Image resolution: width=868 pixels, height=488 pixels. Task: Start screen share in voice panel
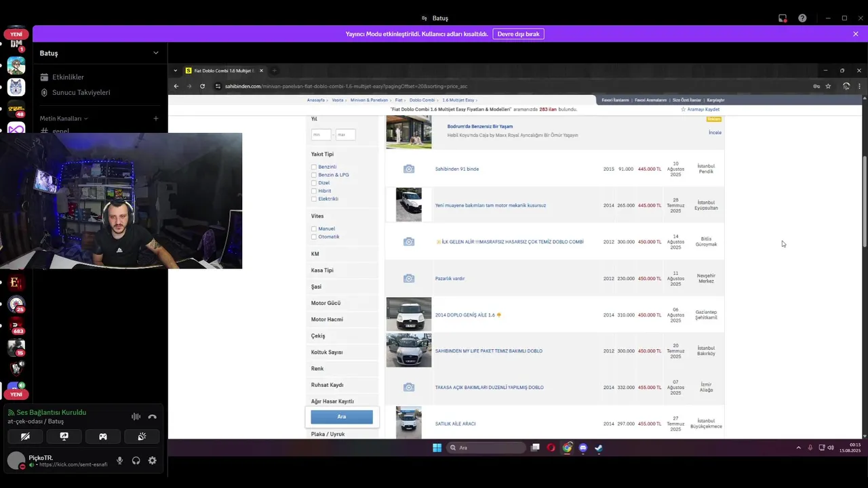(64, 436)
